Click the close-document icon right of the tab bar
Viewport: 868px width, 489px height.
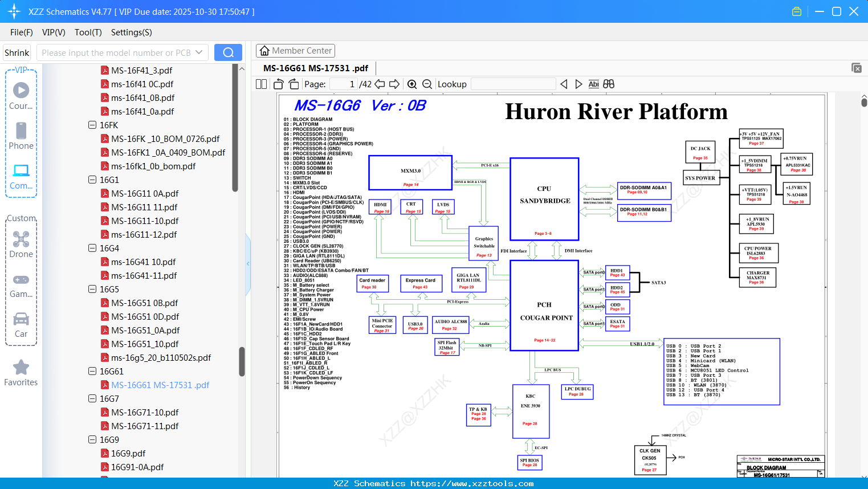857,68
